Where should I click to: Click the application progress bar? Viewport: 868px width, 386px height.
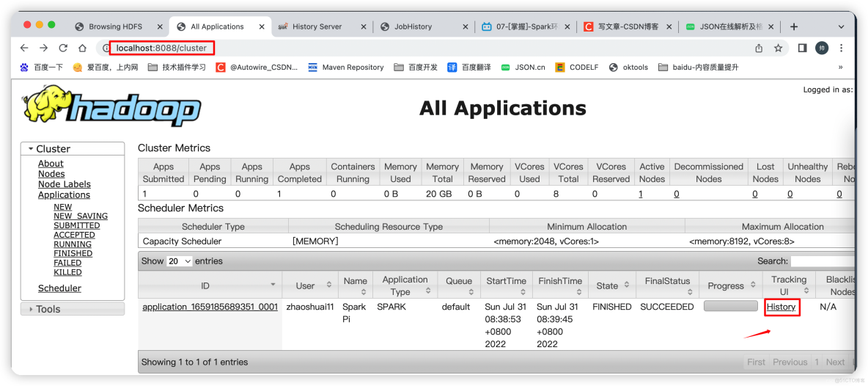730,307
